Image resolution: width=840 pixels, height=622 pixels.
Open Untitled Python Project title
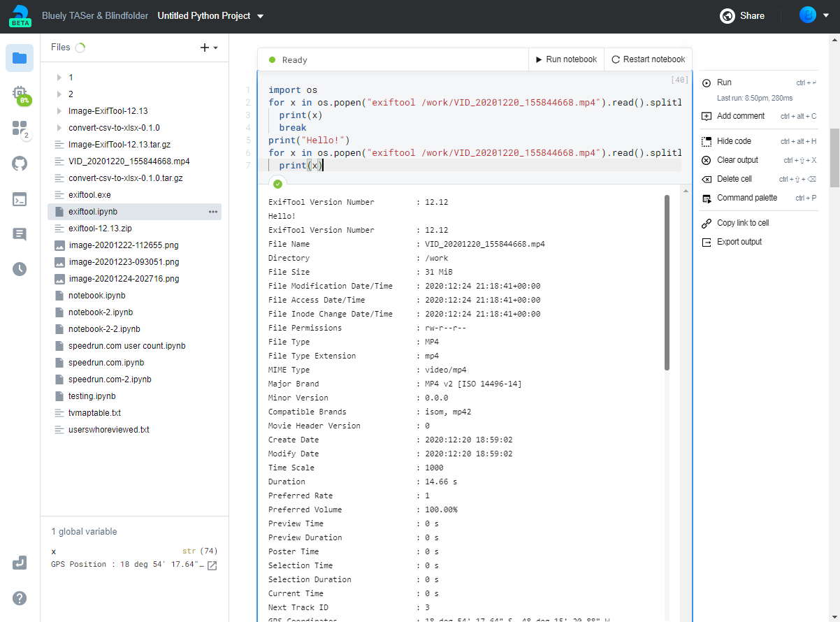204,15
